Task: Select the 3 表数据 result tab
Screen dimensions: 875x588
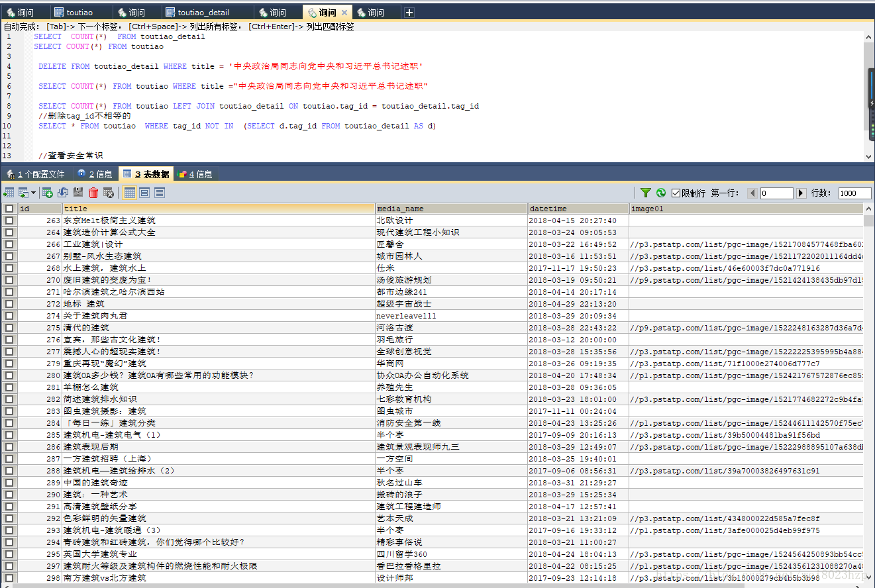Action: (x=146, y=174)
